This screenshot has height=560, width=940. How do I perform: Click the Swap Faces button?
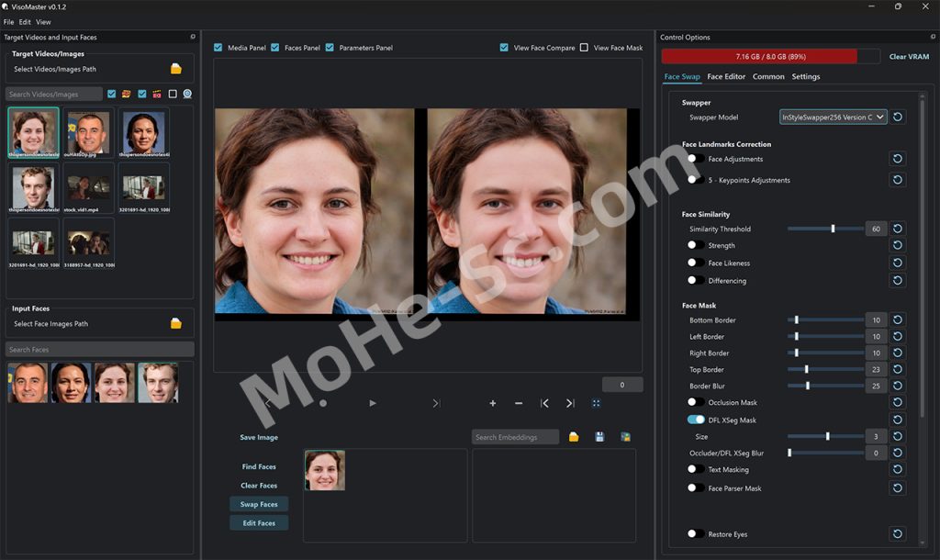(259, 504)
